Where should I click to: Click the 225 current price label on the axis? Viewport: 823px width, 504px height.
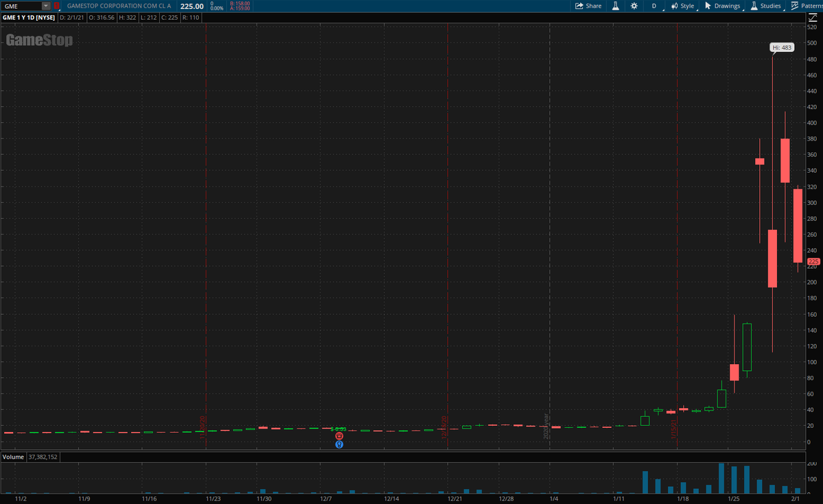pos(813,261)
